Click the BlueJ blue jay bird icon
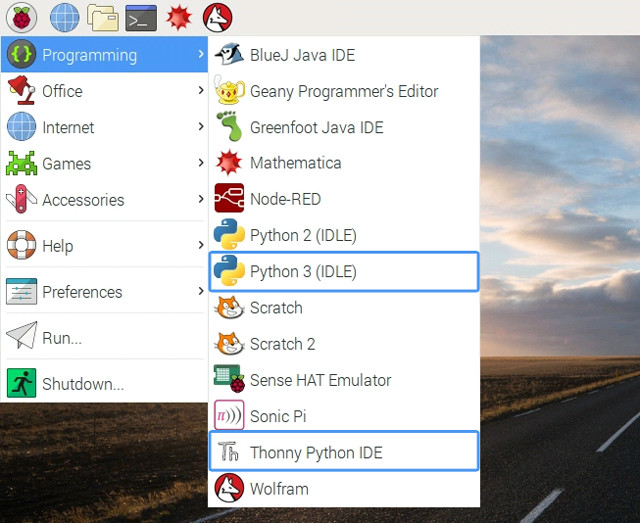This screenshot has width=640, height=523. [229, 54]
